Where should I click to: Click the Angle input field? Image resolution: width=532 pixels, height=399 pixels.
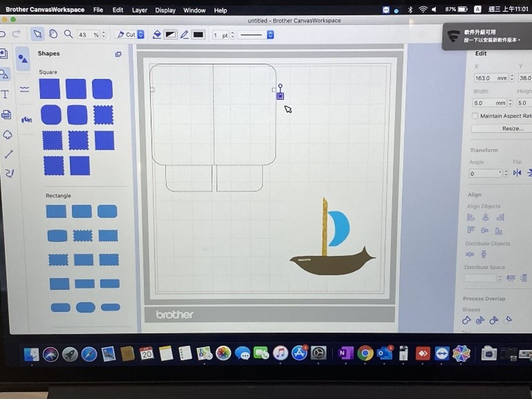pyautogui.click(x=485, y=174)
